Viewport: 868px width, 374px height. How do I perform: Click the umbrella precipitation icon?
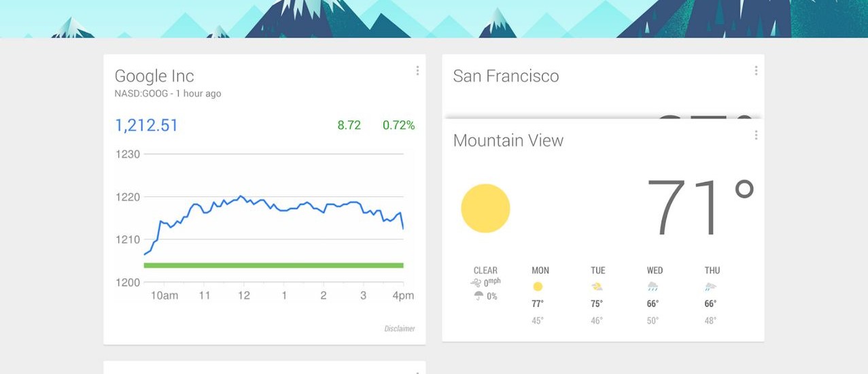478,296
